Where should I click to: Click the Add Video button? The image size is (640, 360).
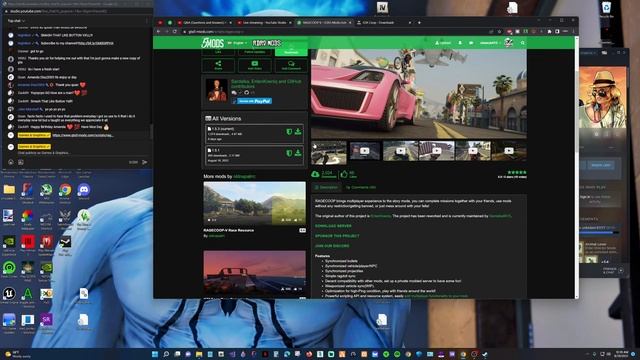(255, 65)
